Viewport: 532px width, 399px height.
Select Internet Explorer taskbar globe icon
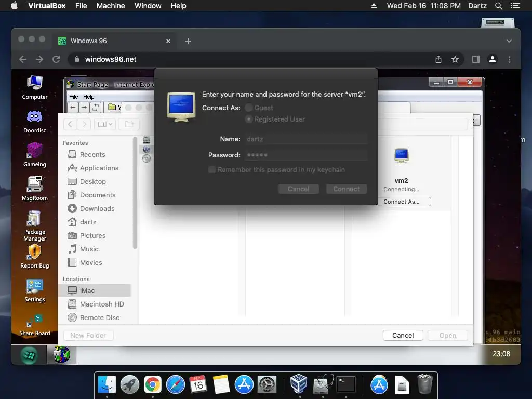[x=61, y=354]
